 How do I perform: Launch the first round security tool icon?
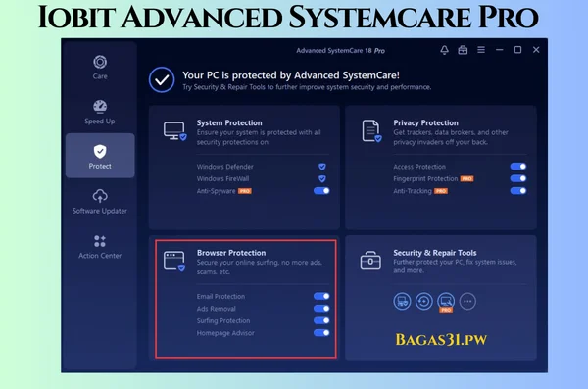pyautogui.click(x=402, y=301)
